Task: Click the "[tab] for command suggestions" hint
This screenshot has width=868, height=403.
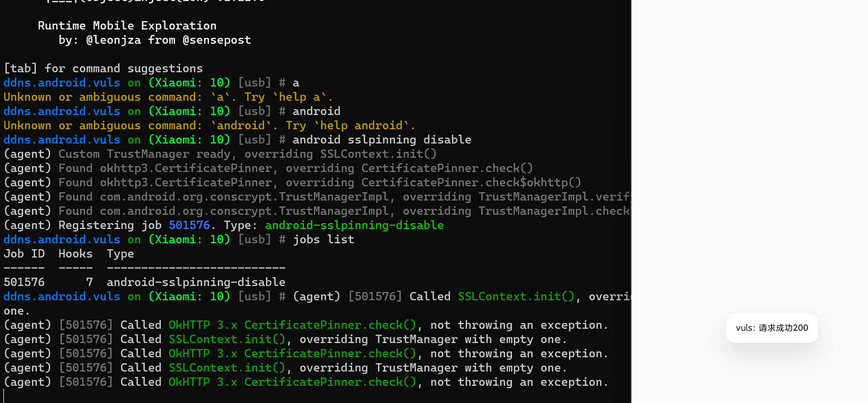Action: tap(103, 68)
